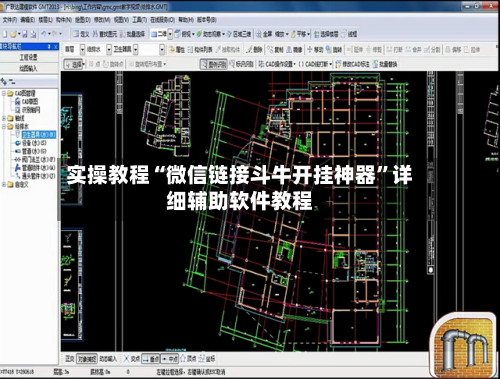Screen dimensions: 500x379
Task: Open the 构件列表 component list
Action: (199, 50)
